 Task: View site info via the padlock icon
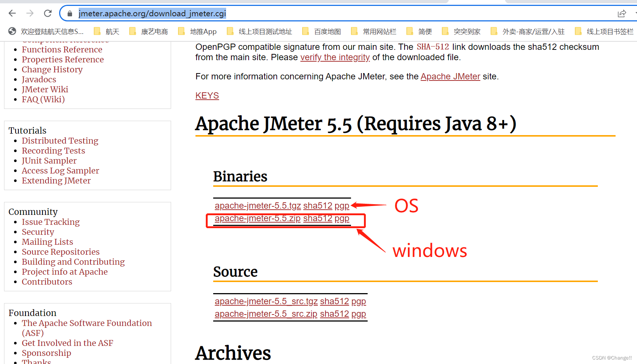point(70,14)
